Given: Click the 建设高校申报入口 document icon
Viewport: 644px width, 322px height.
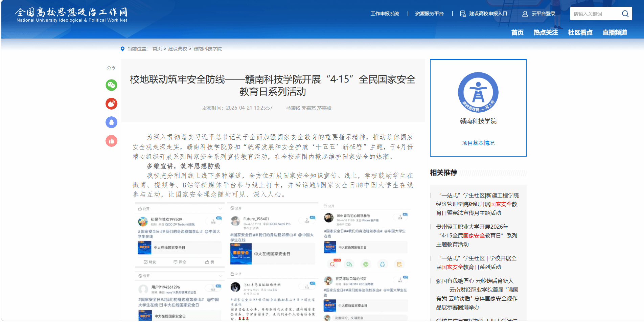Looking at the screenshot, I should point(463,14).
